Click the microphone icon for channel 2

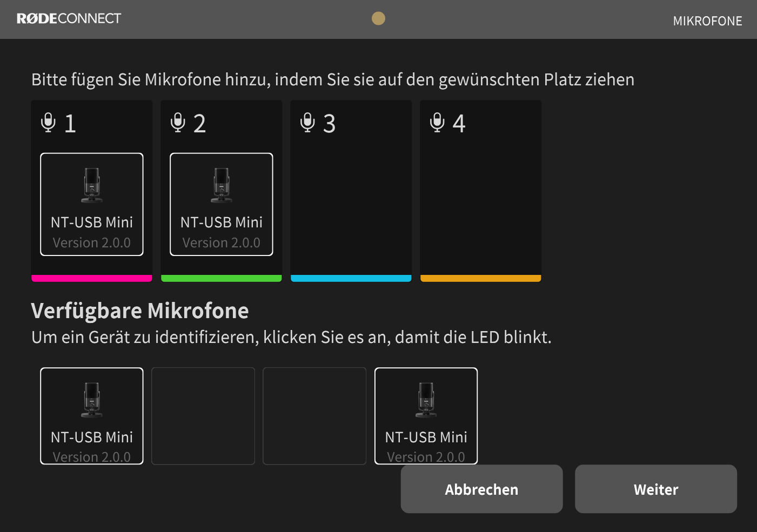[x=178, y=123]
